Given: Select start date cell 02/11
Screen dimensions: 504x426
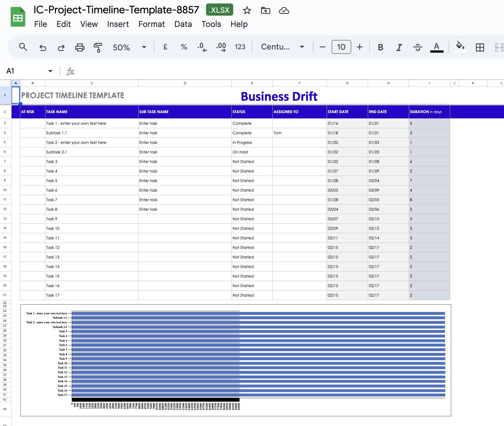Looking at the screenshot, I should (x=347, y=238).
